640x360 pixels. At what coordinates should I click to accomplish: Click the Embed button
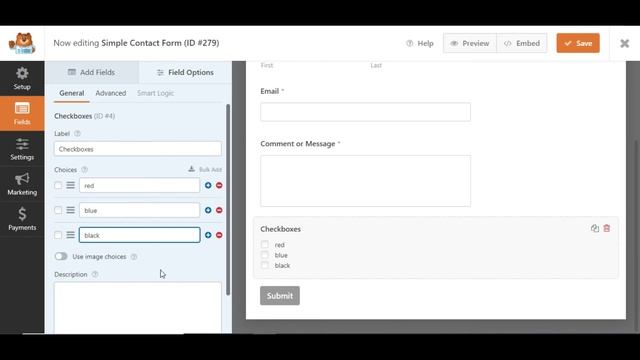point(522,43)
